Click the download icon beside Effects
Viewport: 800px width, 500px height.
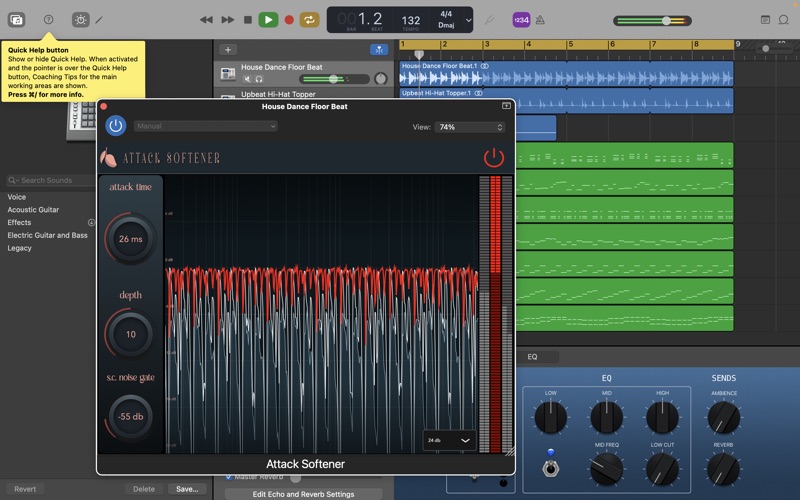point(91,222)
